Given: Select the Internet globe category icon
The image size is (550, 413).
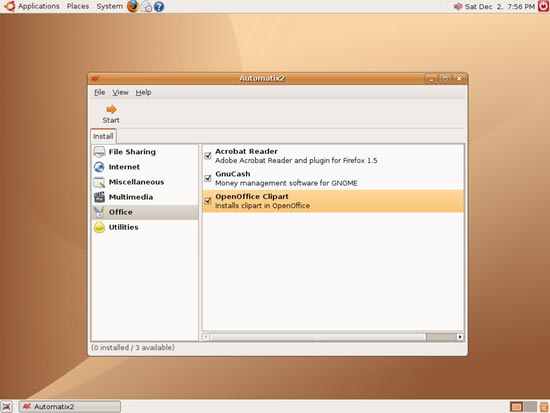Looking at the screenshot, I should 99,167.
